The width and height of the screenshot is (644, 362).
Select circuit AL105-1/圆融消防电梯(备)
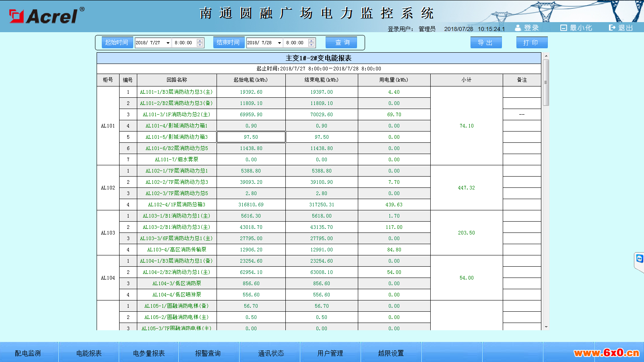(177, 306)
